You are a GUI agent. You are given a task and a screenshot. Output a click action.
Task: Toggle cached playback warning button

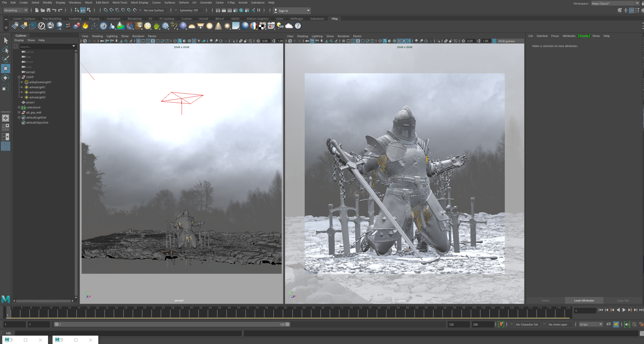tap(616, 324)
